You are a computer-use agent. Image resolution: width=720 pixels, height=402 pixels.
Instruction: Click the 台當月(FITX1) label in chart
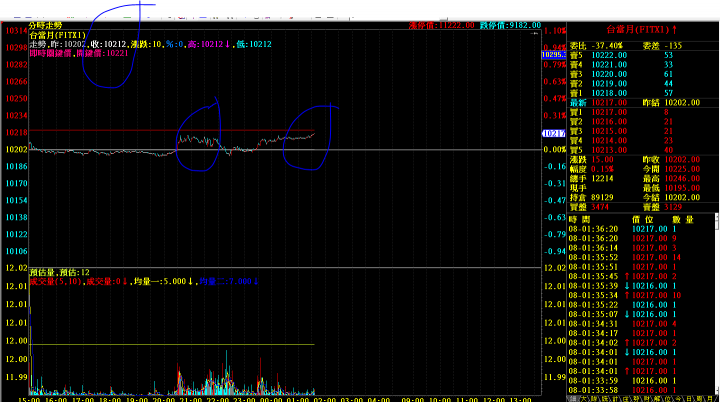tap(57, 35)
